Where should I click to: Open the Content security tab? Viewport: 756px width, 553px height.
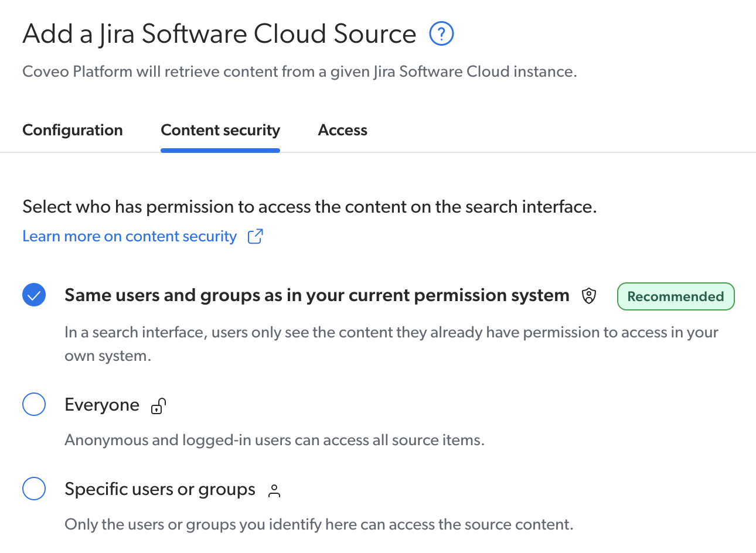[220, 130]
